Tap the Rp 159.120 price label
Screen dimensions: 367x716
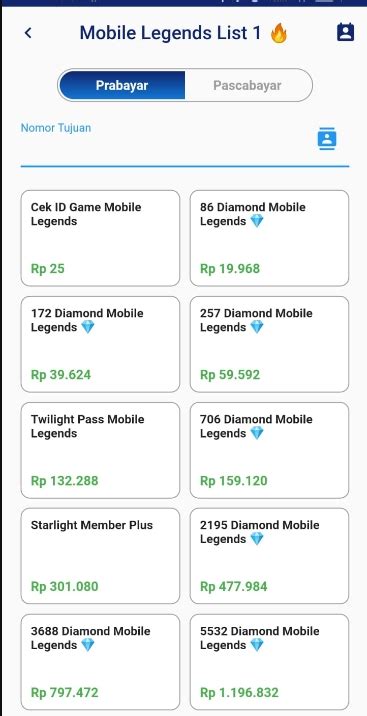[234, 481]
